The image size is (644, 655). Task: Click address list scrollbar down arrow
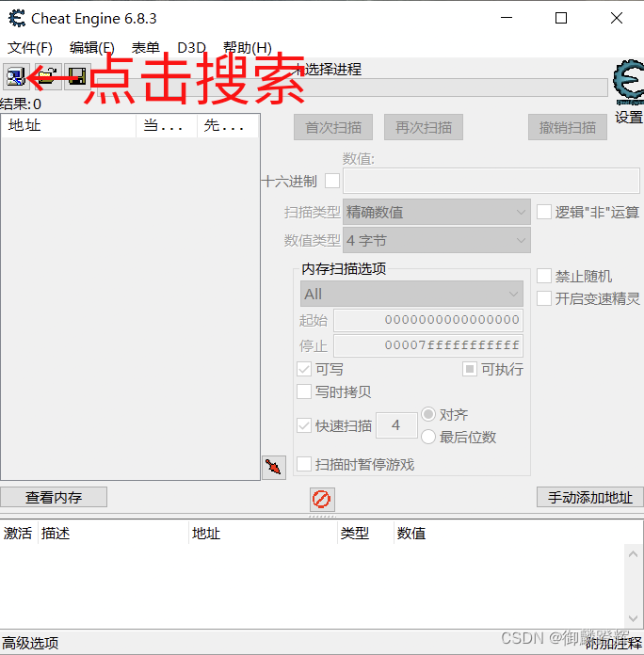633,618
